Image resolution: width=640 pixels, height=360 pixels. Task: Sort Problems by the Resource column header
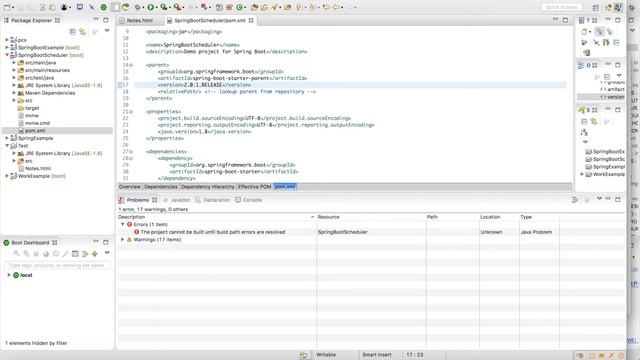click(371, 217)
